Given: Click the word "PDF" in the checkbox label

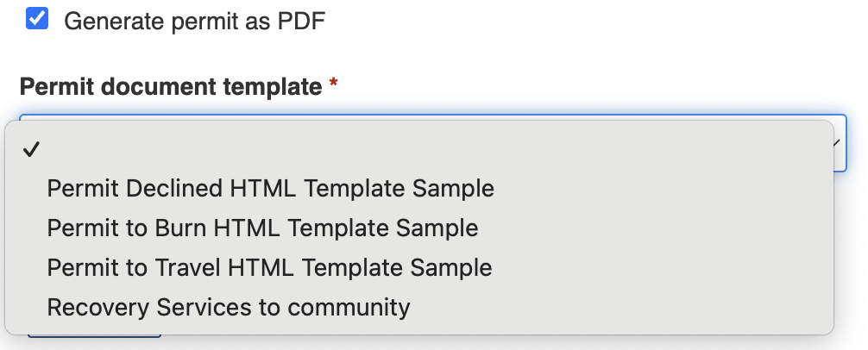Looking at the screenshot, I should coord(302,20).
